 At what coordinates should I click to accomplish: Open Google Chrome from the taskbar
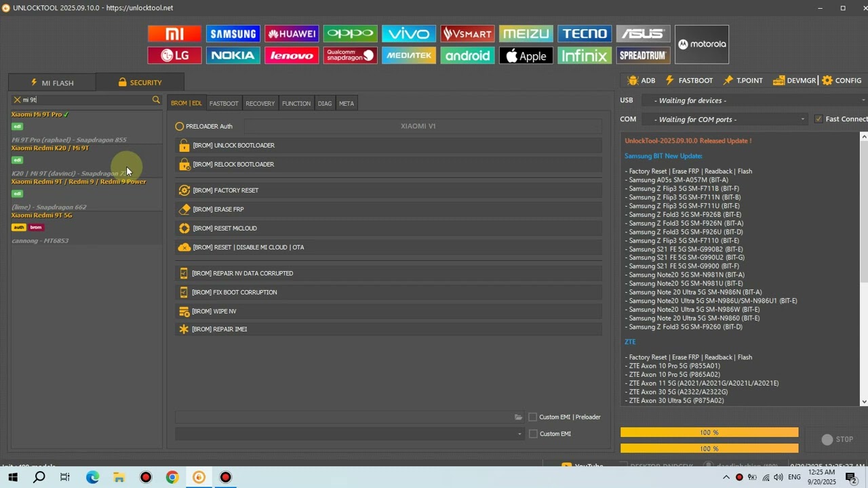pyautogui.click(x=172, y=477)
